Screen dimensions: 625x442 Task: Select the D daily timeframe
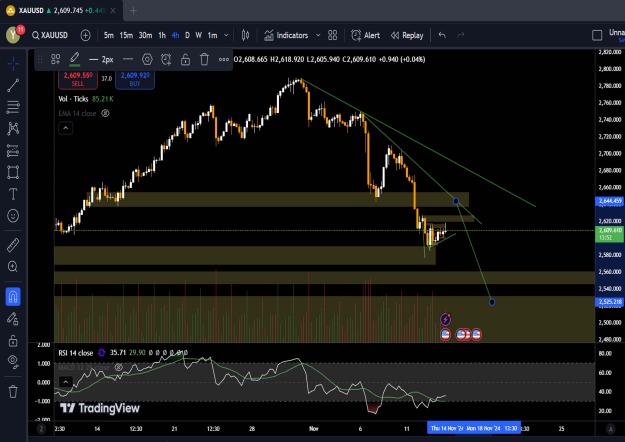click(x=187, y=35)
